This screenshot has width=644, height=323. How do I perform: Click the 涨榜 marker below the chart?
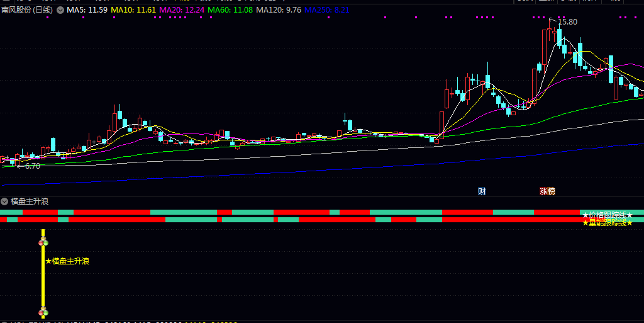click(548, 191)
